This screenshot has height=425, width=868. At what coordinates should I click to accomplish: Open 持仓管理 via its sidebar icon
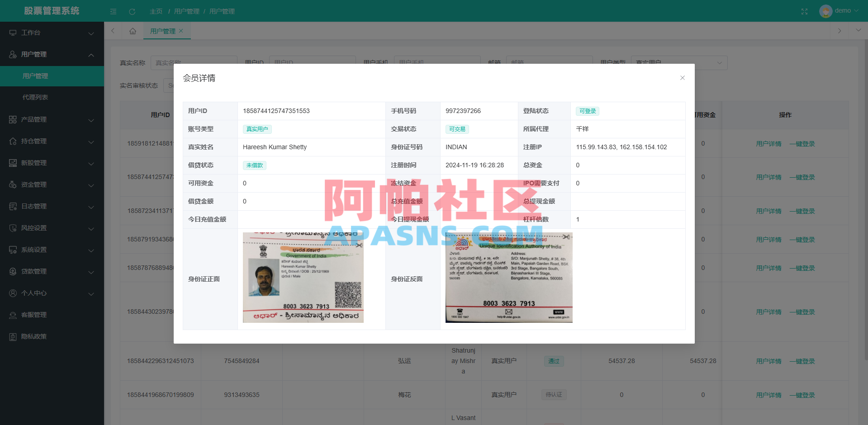[x=13, y=141]
